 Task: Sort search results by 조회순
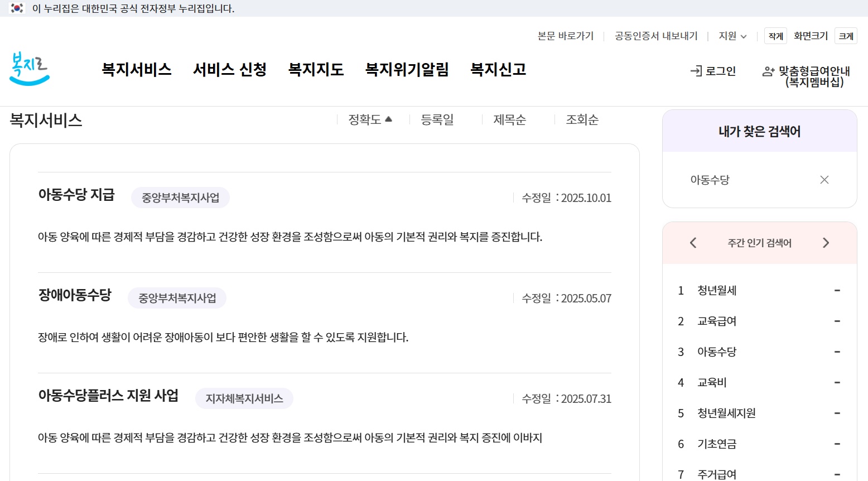coord(581,119)
